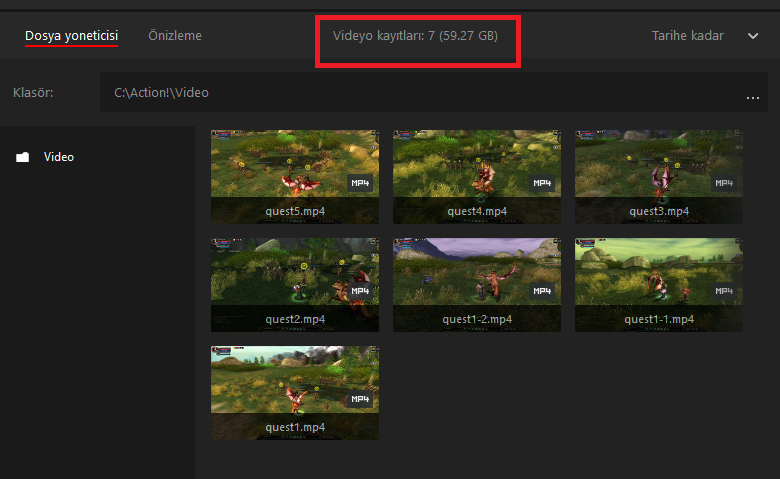Select the Video folder label in sidebar
Image resolution: width=780 pixels, height=479 pixels.
tap(59, 157)
